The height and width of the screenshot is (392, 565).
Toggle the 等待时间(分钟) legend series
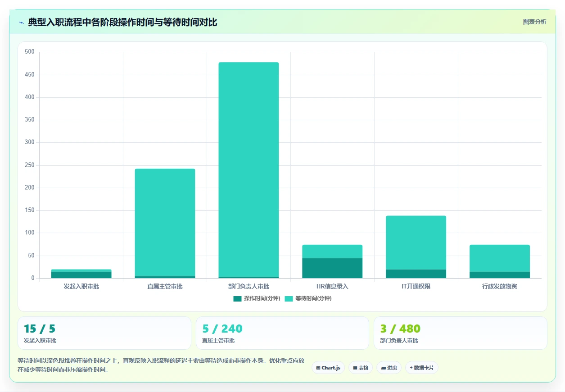[x=308, y=298]
